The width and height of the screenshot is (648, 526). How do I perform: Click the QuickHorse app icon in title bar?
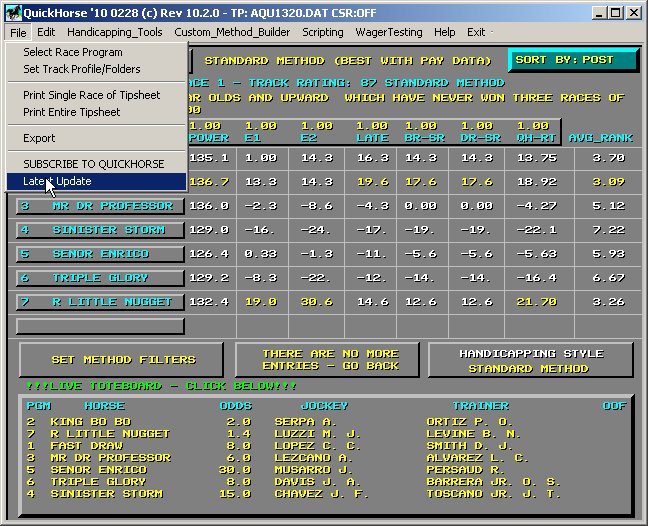tap(14, 12)
